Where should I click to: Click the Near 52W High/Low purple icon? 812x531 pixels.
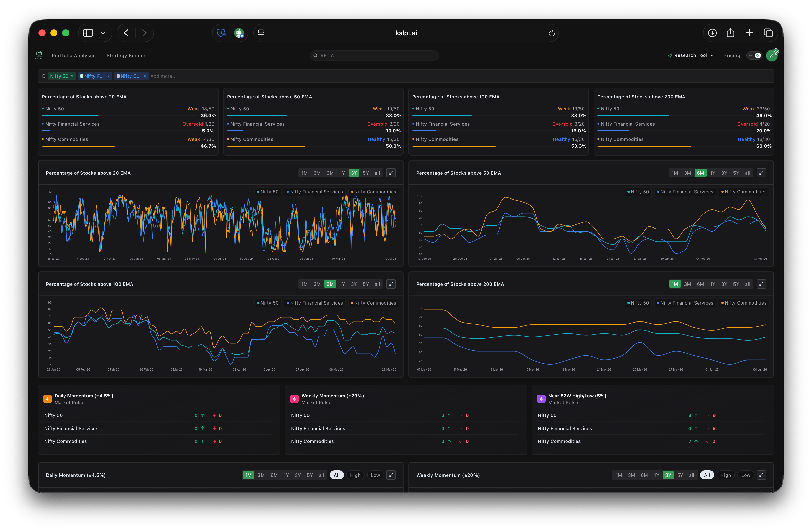541,399
